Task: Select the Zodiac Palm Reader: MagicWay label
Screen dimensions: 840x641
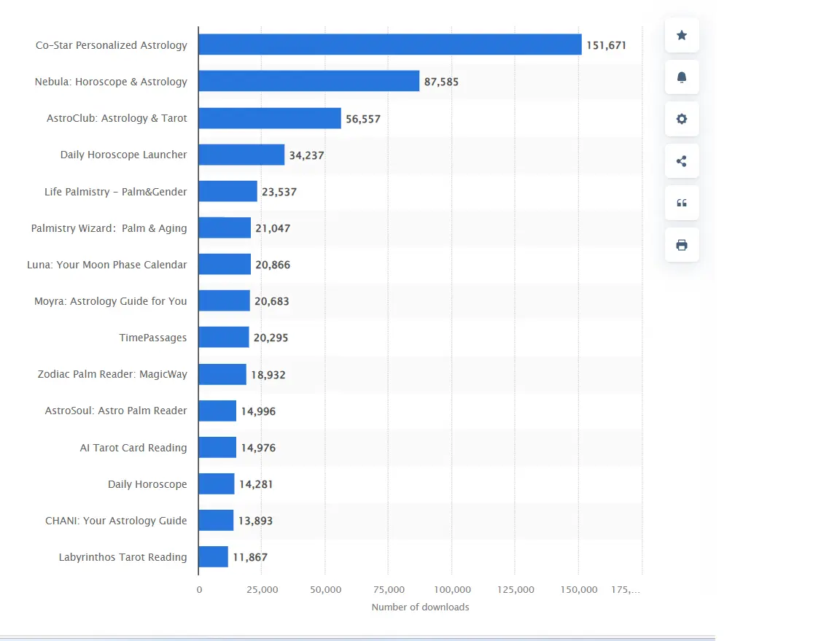Action: click(112, 374)
